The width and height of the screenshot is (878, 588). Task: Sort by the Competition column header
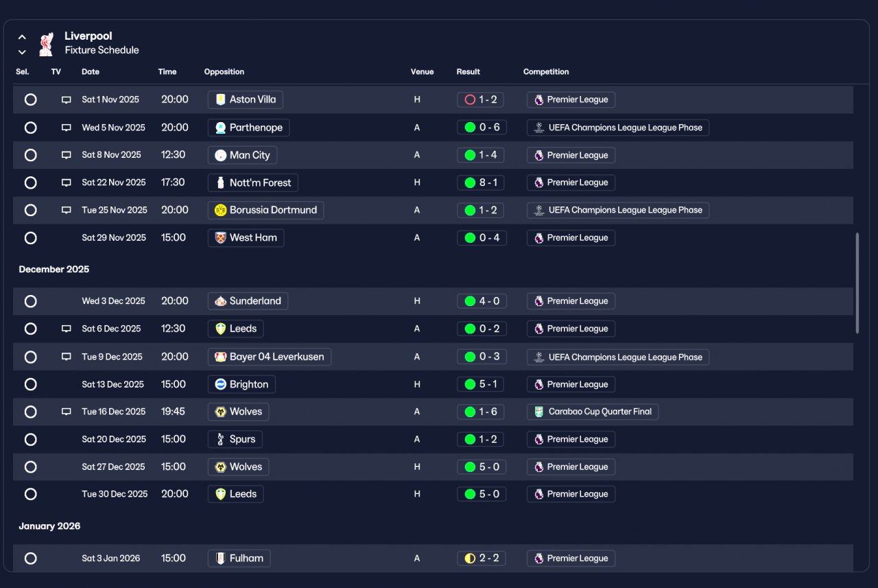pyautogui.click(x=546, y=72)
